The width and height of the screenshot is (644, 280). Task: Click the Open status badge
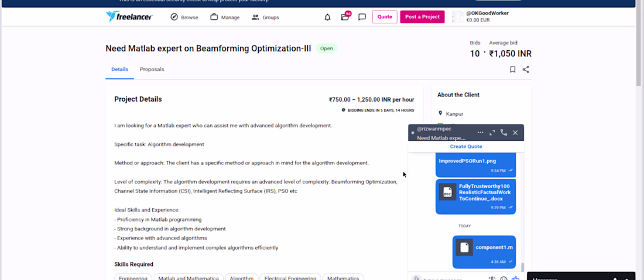[327, 49]
